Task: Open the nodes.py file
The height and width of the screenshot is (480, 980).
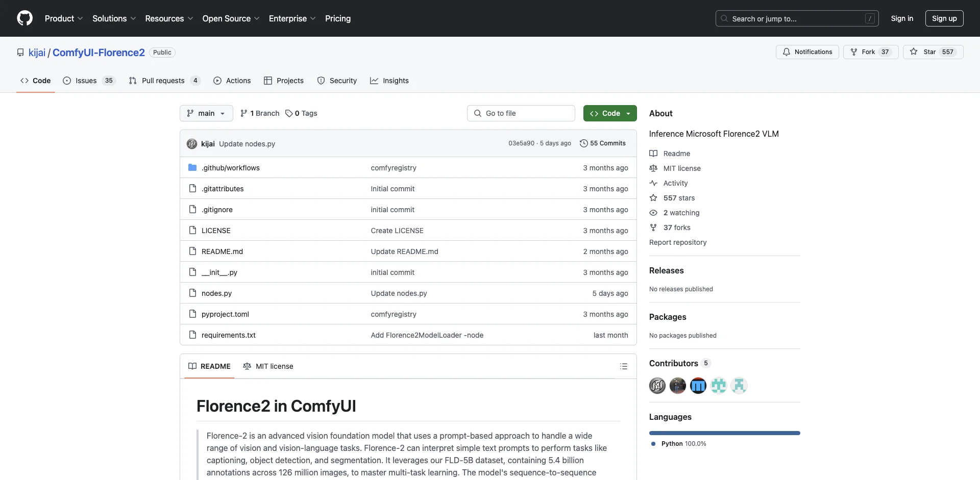Action: pyautogui.click(x=216, y=293)
